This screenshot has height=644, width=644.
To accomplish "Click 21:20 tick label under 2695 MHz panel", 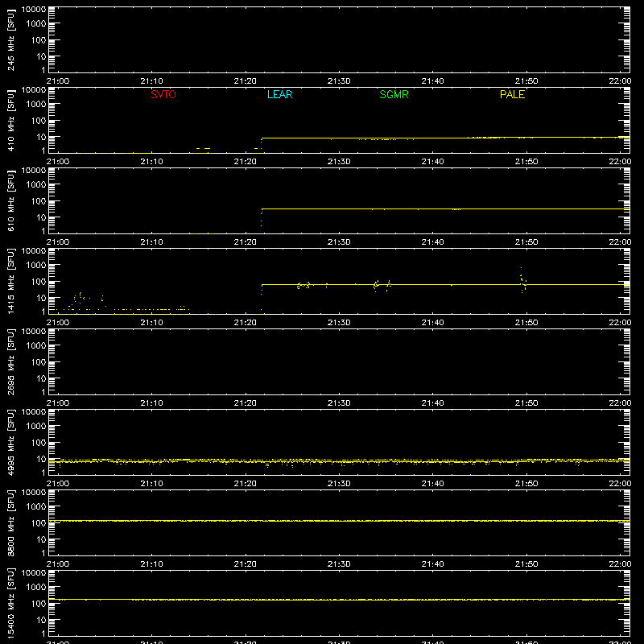I will point(246,403).
